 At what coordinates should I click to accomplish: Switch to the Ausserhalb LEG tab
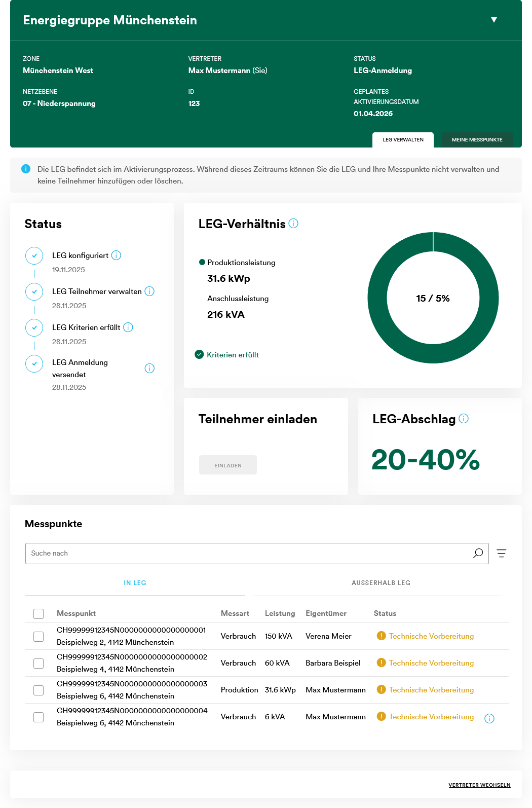(381, 583)
